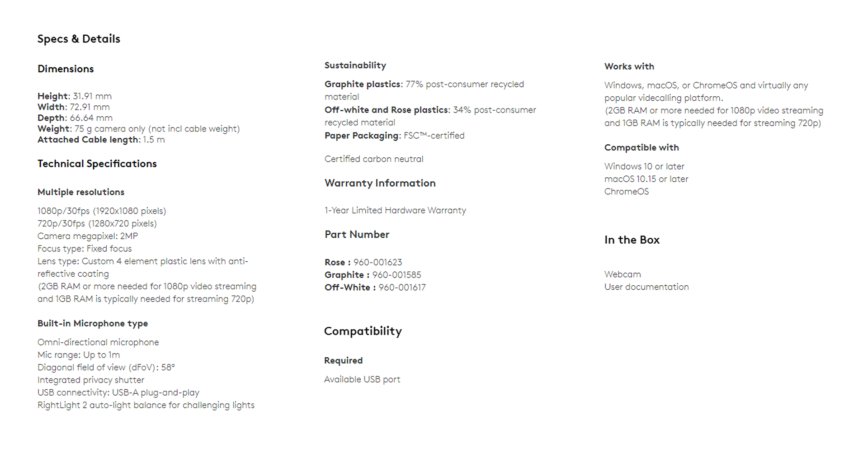868x453 pixels.
Task: Click the Specs & Details heading
Action: [79, 39]
